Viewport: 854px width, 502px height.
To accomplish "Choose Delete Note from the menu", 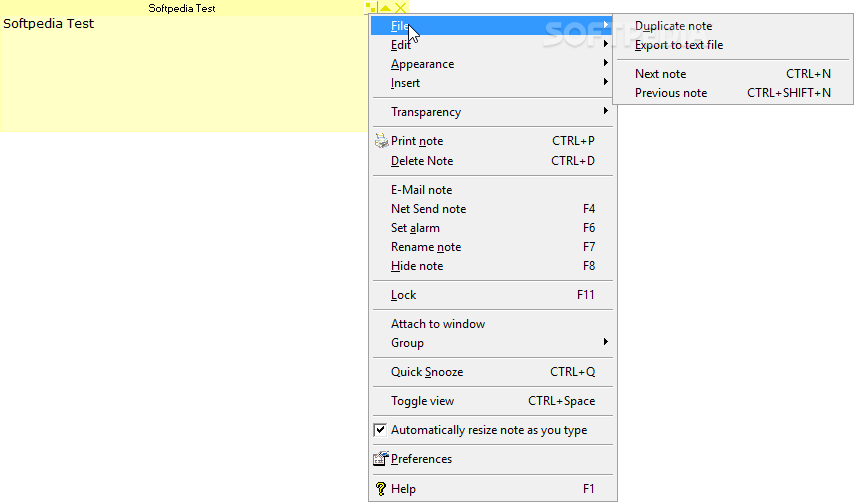I will coord(492,161).
